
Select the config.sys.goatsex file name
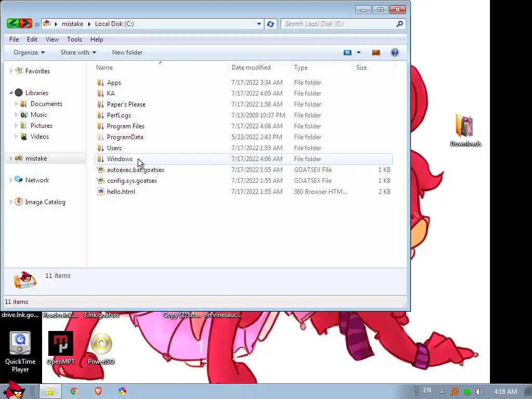(x=132, y=181)
